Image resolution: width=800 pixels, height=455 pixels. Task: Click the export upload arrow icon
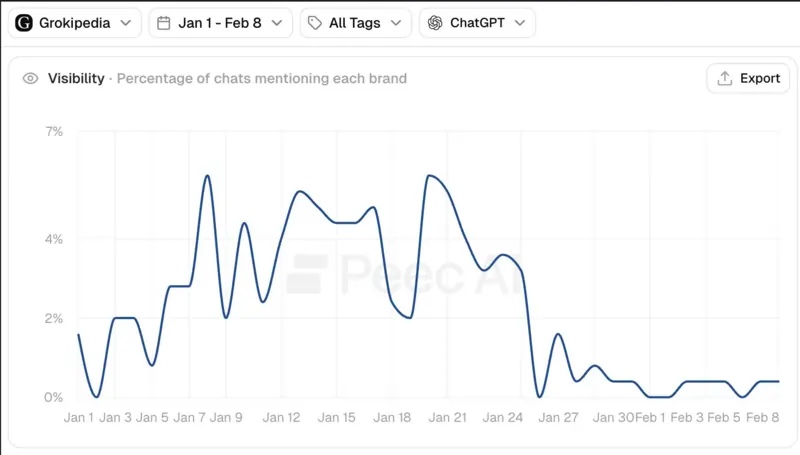coord(725,78)
